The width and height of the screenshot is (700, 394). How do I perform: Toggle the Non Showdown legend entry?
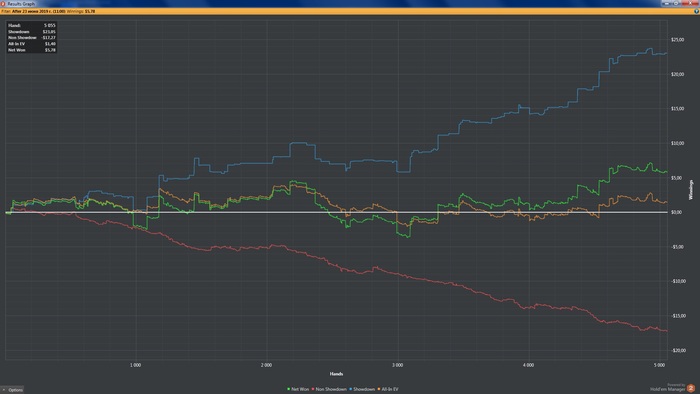point(329,389)
